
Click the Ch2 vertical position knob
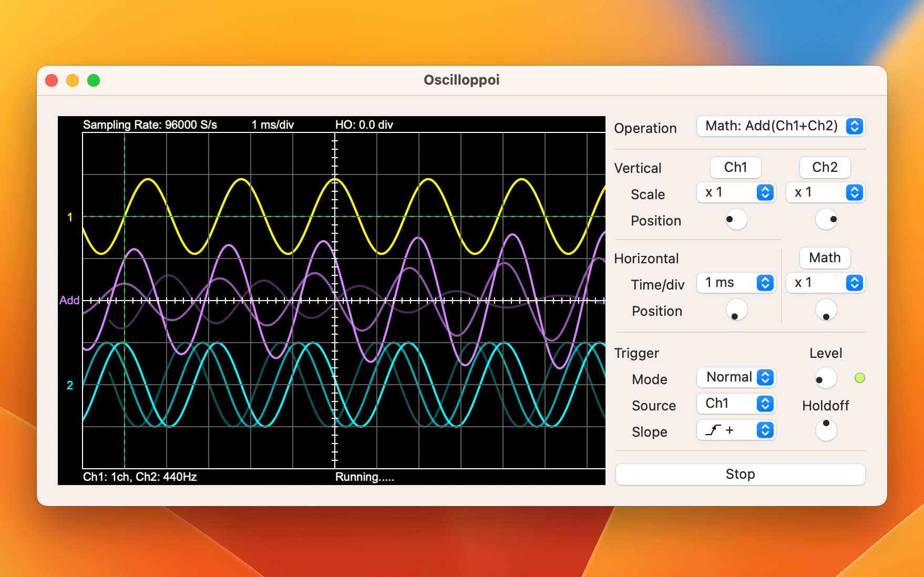pyautogui.click(x=826, y=220)
